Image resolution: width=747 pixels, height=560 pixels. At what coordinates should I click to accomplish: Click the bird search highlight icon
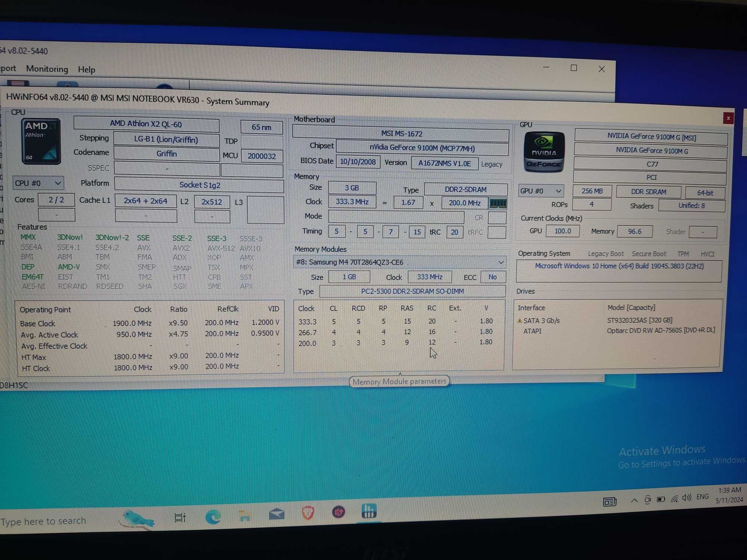point(137,519)
